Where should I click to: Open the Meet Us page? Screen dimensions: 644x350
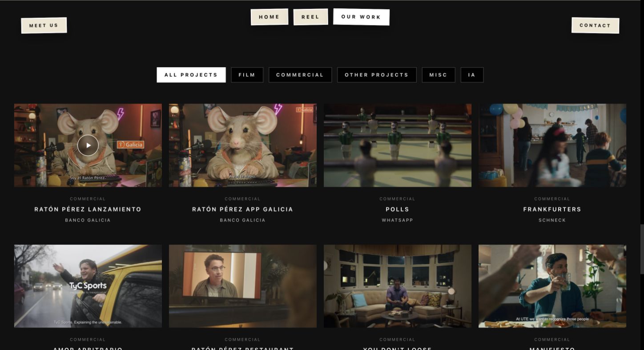pyautogui.click(x=44, y=25)
